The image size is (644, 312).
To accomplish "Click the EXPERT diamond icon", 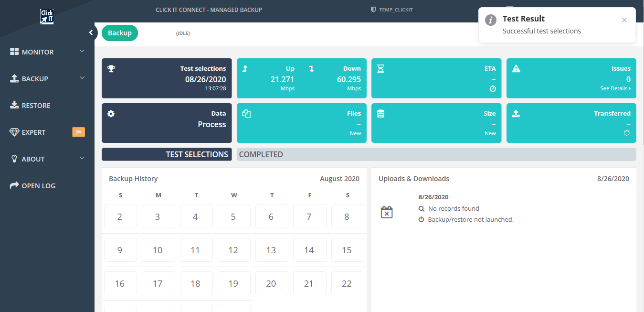I will pyautogui.click(x=14, y=132).
